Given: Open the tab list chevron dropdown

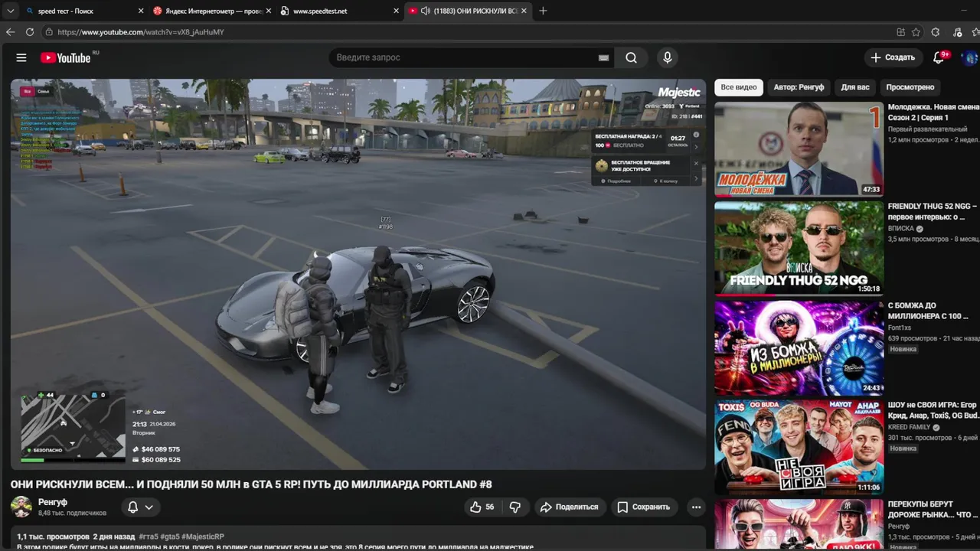Looking at the screenshot, I should pyautogui.click(x=10, y=11).
